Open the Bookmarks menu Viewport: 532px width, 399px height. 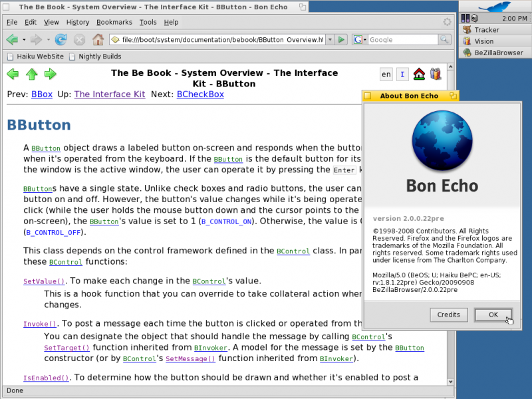114,22
